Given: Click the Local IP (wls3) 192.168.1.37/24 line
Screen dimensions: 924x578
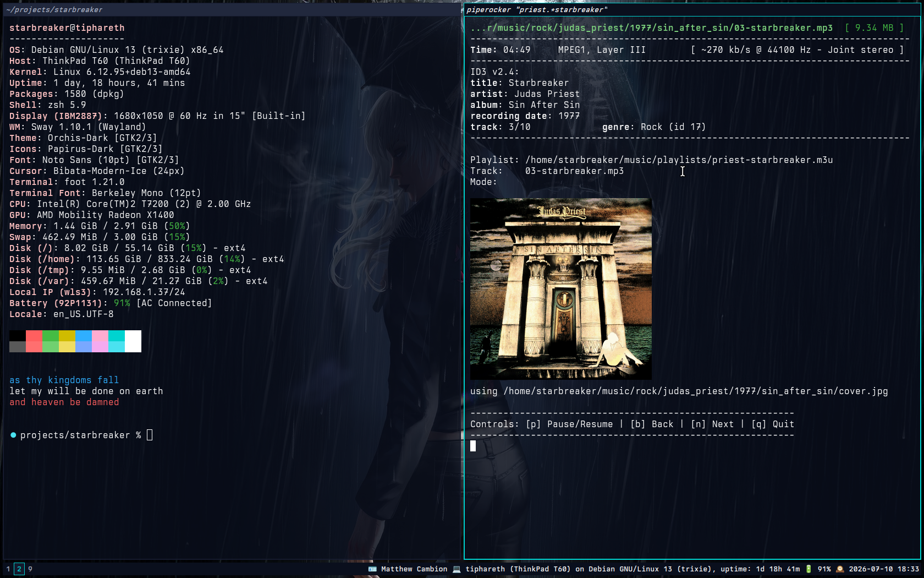Looking at the screenshot, I should (x=97, y=292).
